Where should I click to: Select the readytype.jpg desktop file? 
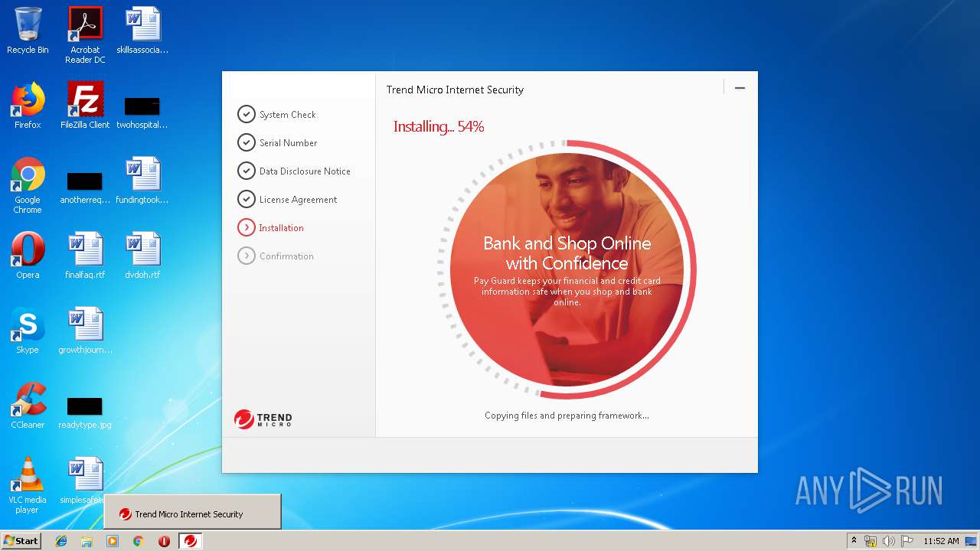85,412
